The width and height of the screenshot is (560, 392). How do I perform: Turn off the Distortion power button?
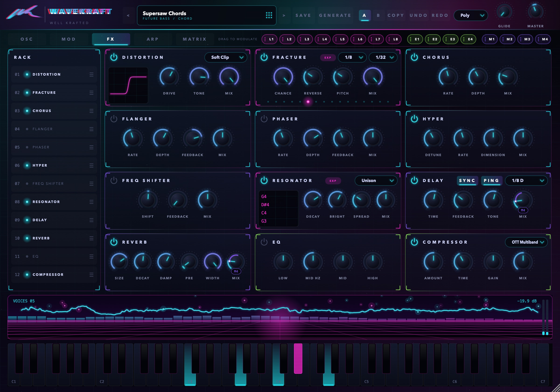(114, 57)
